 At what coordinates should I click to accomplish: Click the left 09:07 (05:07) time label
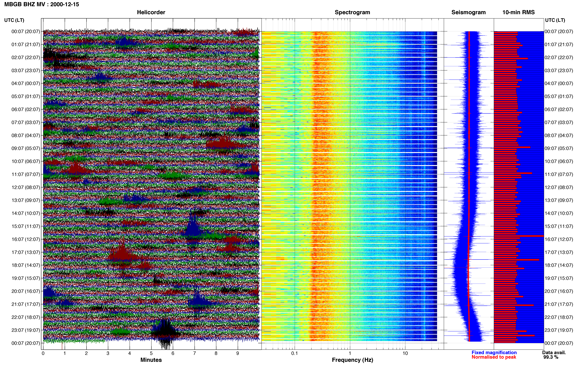click(26, 148)
